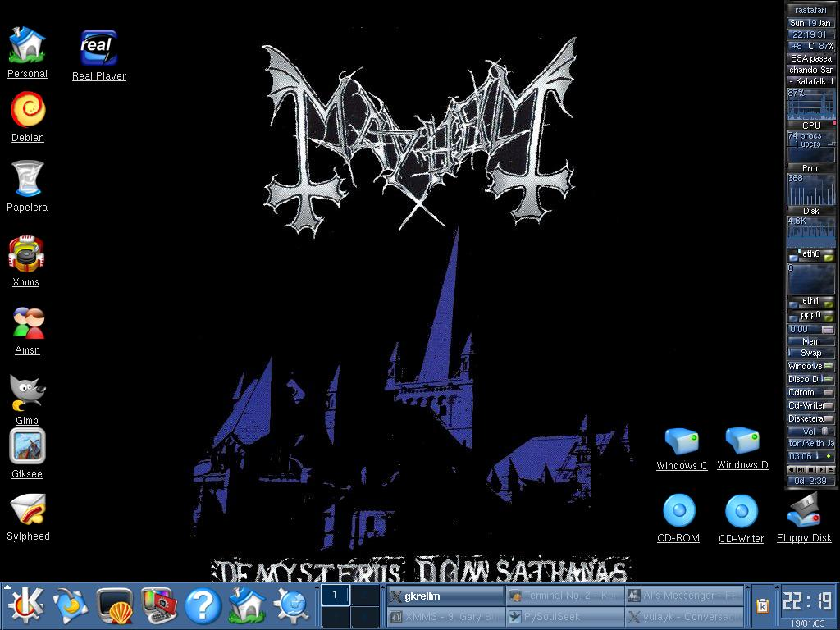This screenshot has width=840, height=630.
Task: Click stop button in gkrellm XMMS controls
Action: (811, 470)
